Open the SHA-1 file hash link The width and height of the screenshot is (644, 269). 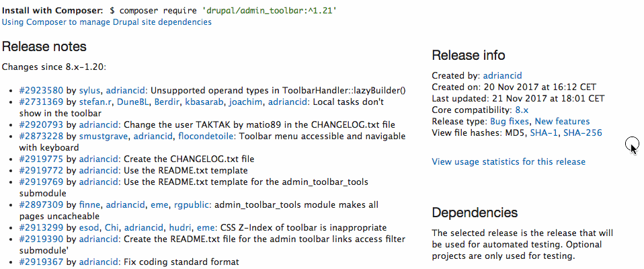[x=542, y=133]
